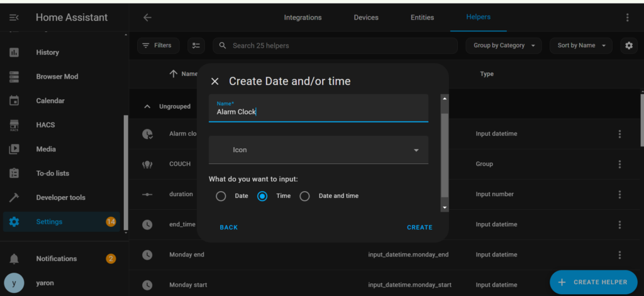Open the Filters panel

click(158, 46)
